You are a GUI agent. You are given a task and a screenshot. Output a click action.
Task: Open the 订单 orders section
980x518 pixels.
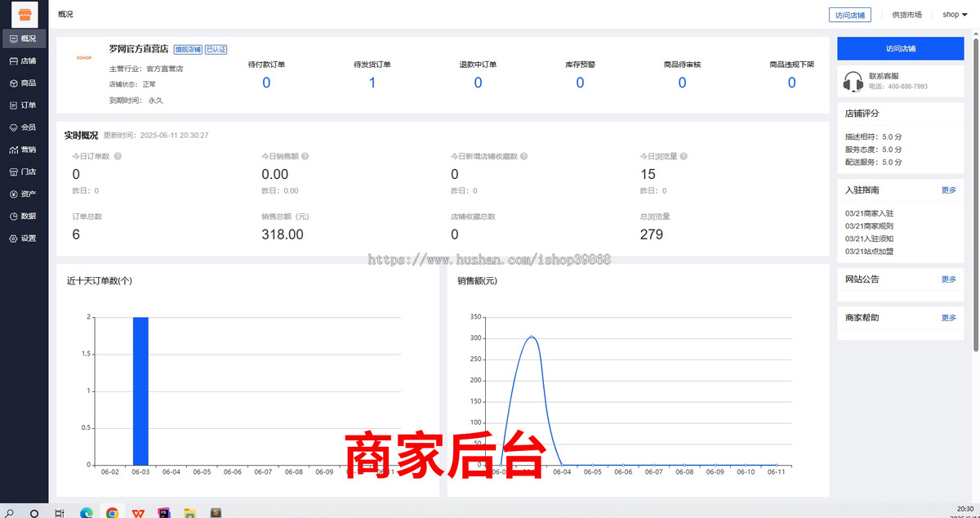click(24, 105)
